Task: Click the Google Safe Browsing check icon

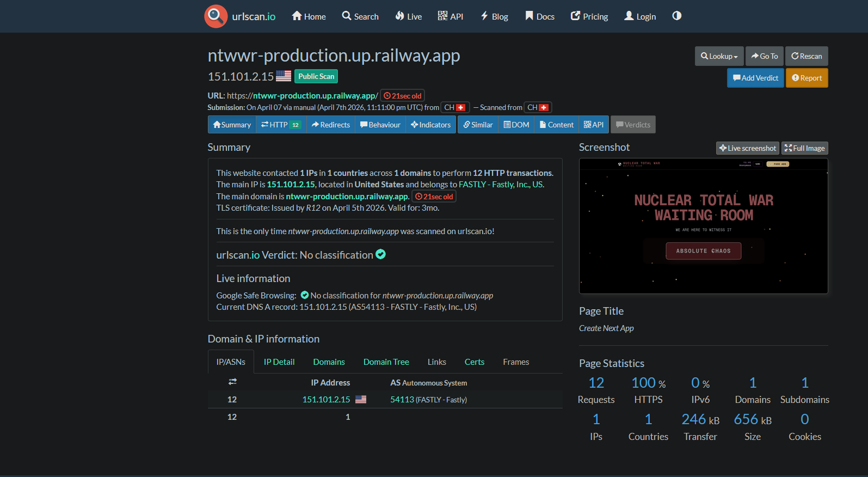Action: (x=305, y=295)
